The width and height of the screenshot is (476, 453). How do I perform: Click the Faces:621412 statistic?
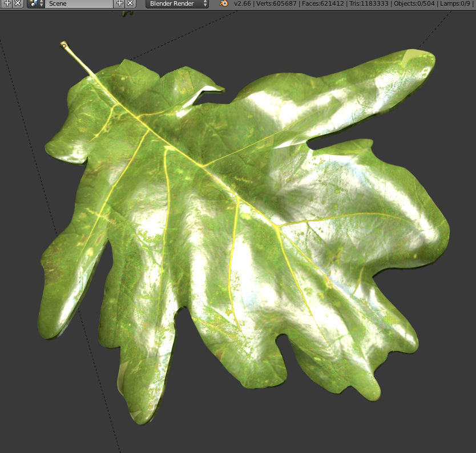tap(323, 3)
